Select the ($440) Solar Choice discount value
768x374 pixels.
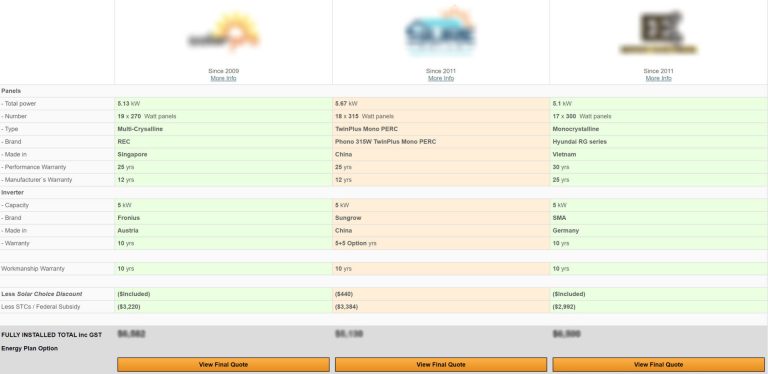[344, 294]
